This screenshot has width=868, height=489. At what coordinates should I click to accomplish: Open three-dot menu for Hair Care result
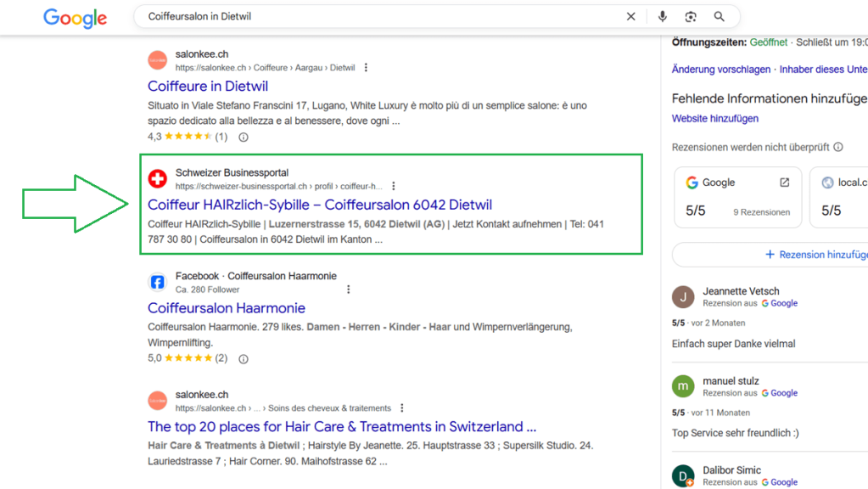402,408
